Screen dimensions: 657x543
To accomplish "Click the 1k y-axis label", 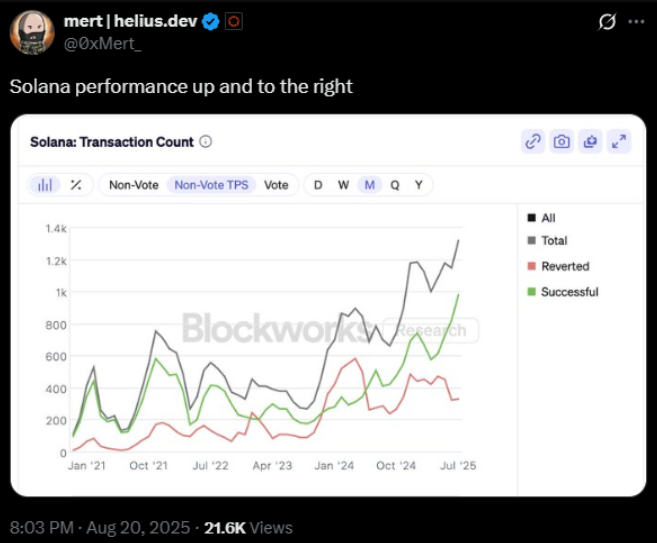I will coord(61,292).
